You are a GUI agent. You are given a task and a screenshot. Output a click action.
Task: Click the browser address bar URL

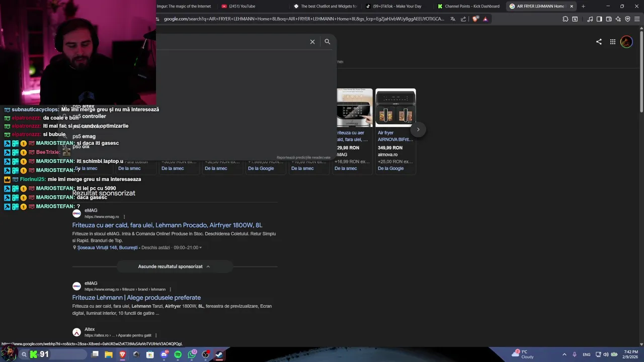pyautogui.click(x=304, y=19)
